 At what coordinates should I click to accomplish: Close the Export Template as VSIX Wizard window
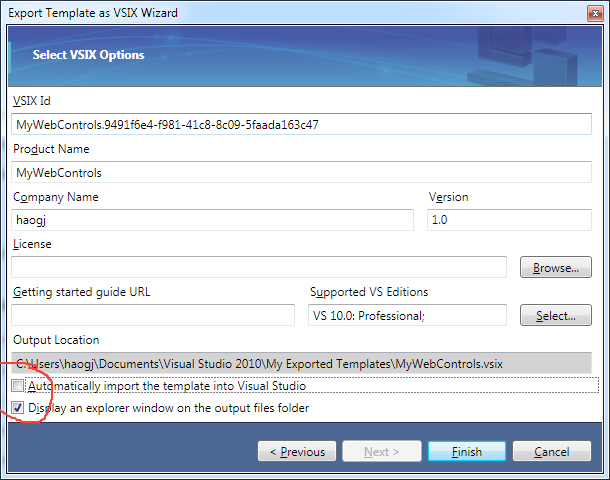tap(595, 14)
